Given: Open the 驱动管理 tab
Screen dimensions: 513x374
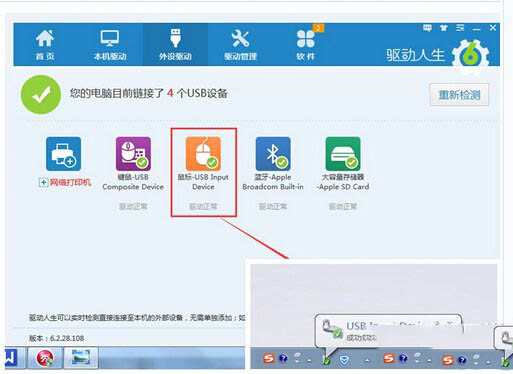Looking at the screenshot, I should pos(240,45).
